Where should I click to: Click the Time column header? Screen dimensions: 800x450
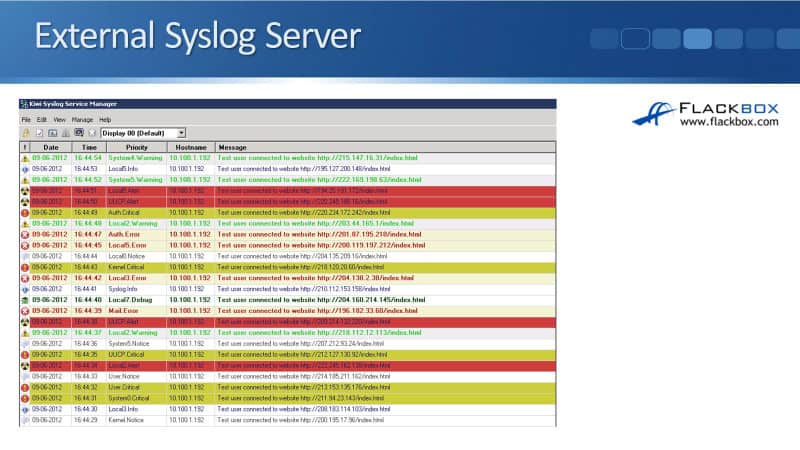click(x=90, y=147)
